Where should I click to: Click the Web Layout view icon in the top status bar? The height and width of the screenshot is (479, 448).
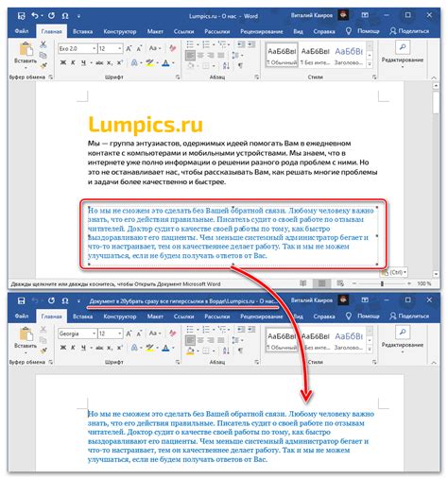click(x=340, y=283)
